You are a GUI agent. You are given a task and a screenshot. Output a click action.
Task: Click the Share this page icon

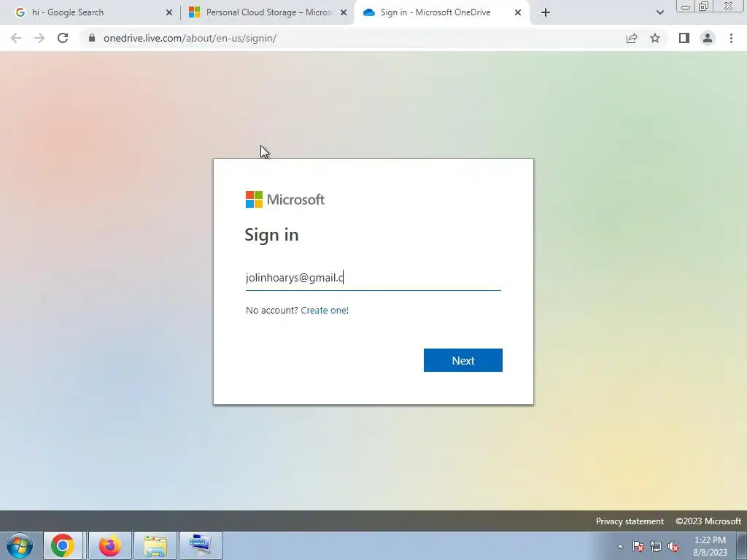[632, 38]
